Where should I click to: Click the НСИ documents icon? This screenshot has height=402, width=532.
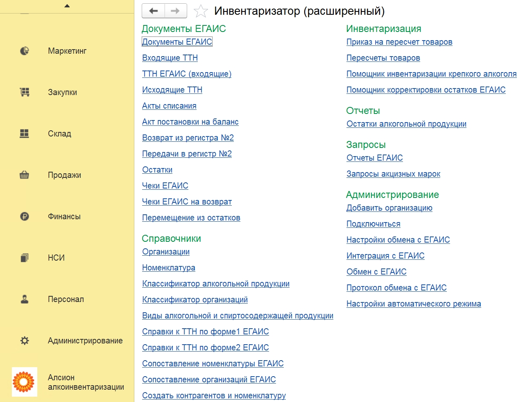(25, 258)
